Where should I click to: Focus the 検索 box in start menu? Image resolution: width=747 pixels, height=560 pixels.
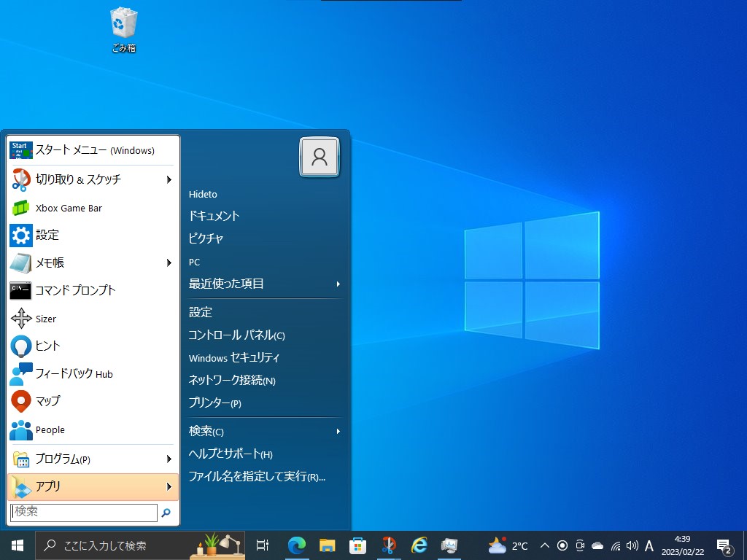click(x=84, y=513)
